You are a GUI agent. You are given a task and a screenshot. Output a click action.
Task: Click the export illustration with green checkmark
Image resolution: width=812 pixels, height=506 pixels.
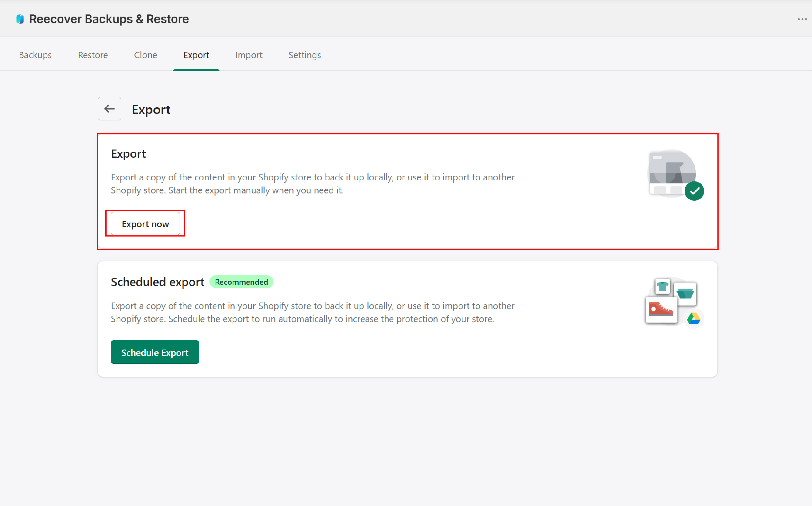click(x=676, y=175)
